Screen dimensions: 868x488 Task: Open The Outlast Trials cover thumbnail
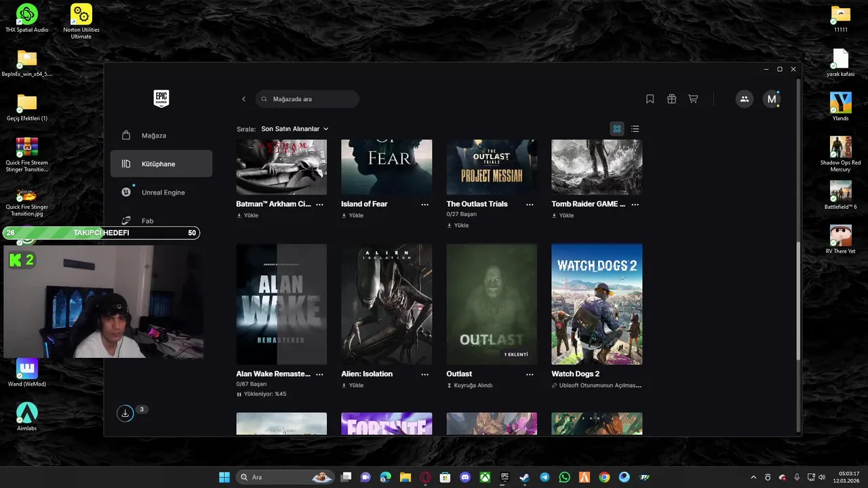coord(492,167)
